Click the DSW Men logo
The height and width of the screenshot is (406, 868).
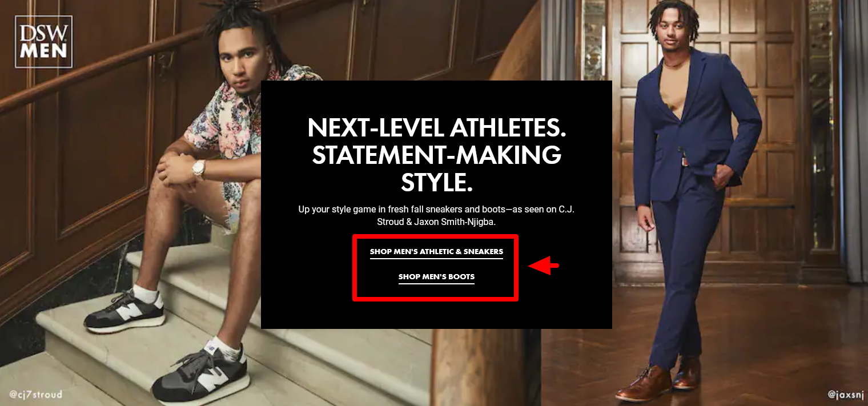pyautogui.click(x=43, y=42)
